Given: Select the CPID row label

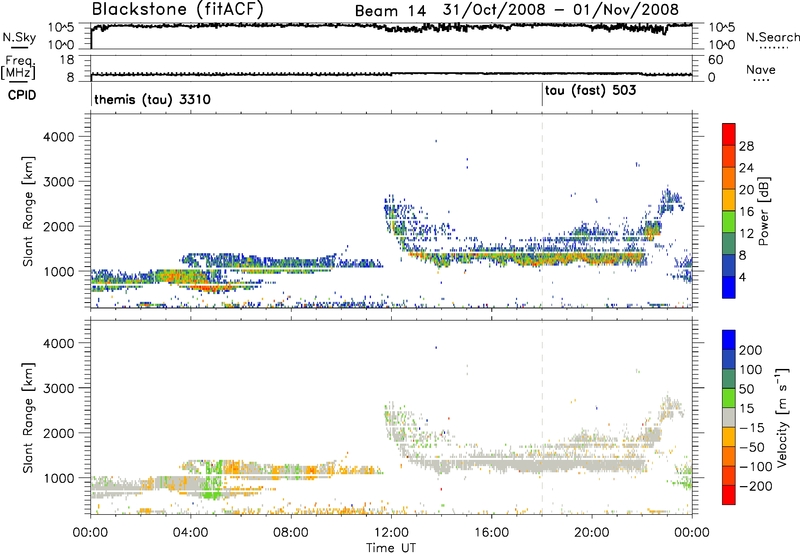Looking at the screenshot, I should point(22,95).
